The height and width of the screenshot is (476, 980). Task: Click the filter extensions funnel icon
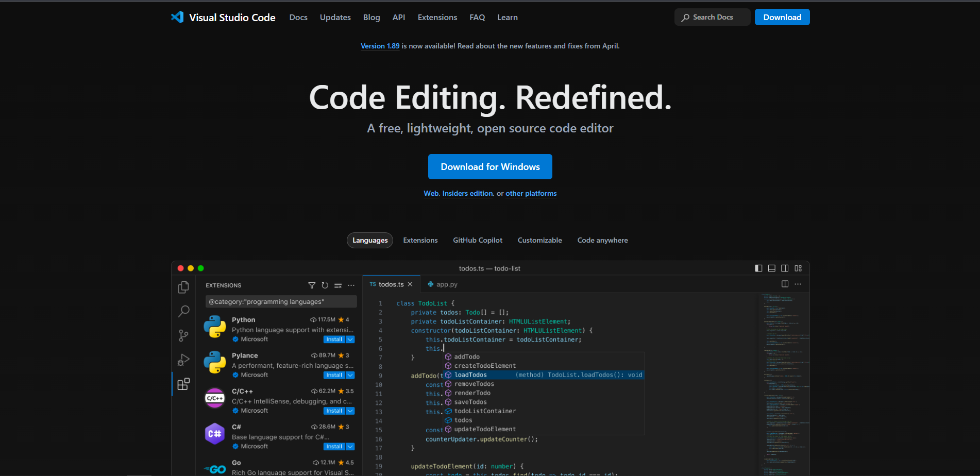(x=312, y=285)
